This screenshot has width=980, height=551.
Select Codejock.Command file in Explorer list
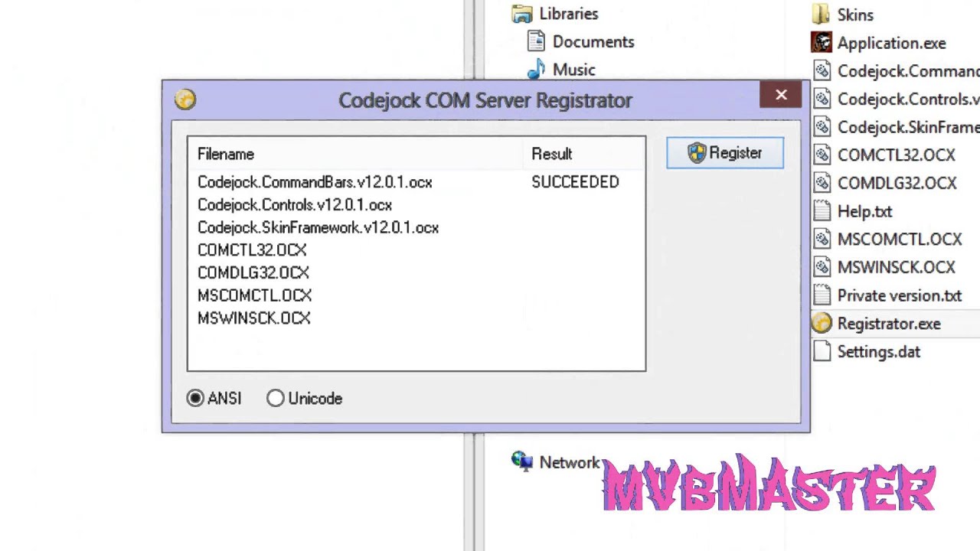click(x=908, y=71)
